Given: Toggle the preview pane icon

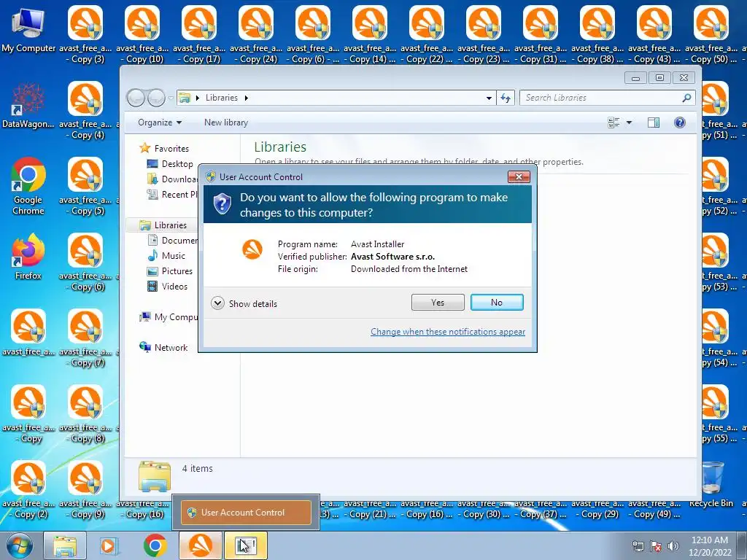Looking at the screenshot, I should 654,122.
